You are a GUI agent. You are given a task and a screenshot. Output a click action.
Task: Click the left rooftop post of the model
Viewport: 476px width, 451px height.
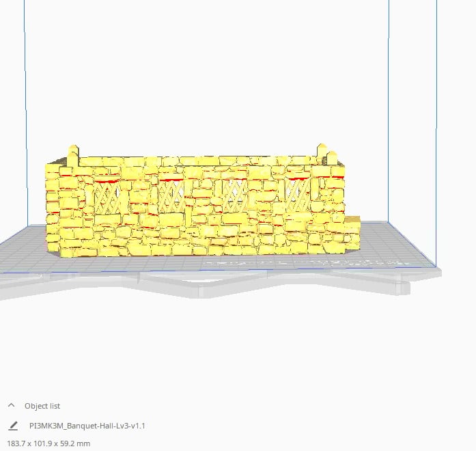click(x=74, y=154)
